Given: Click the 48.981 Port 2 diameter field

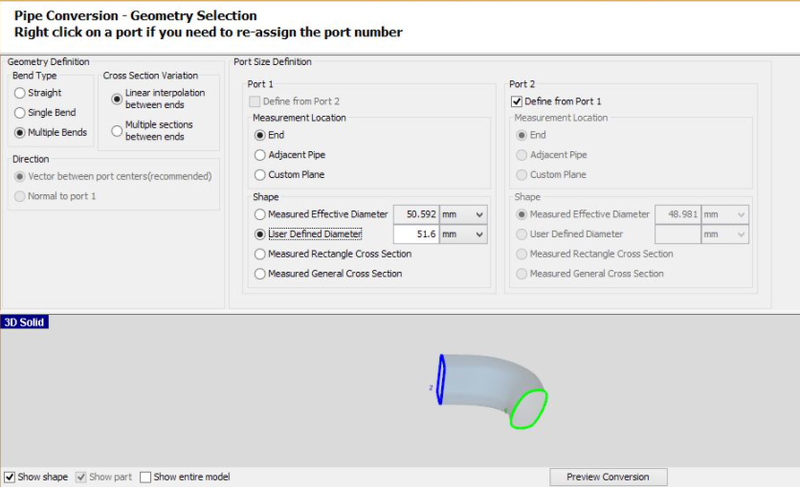Looking at the screenshot, I should (678, 214).
